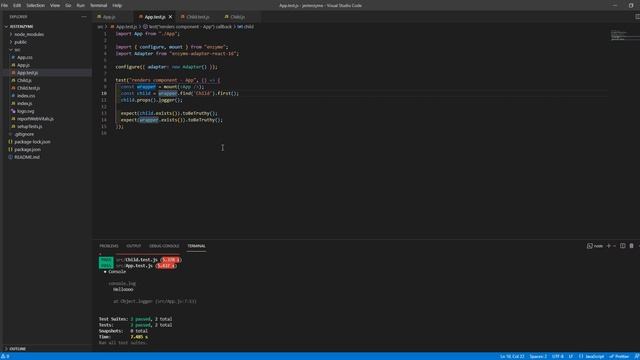Open reportWebVitals.js in the Explorer
The height and width of the screenshot is (360, 640).
pos(35,119)
